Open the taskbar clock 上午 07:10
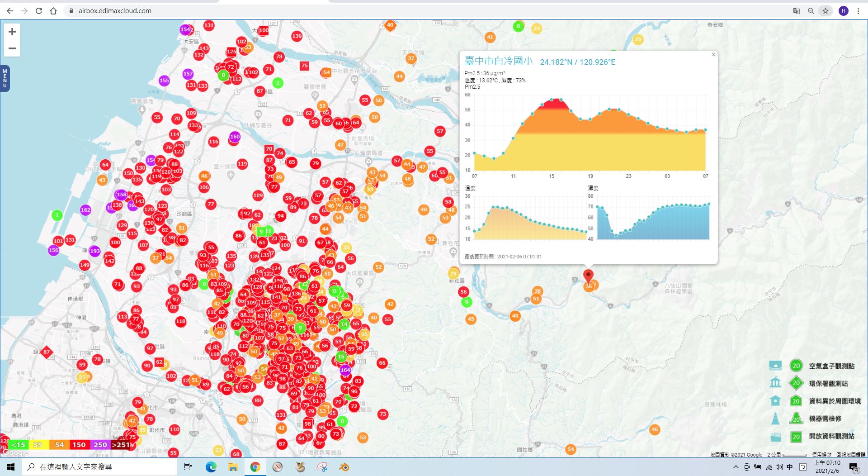868x476 pixels. [x=827, y=467]
